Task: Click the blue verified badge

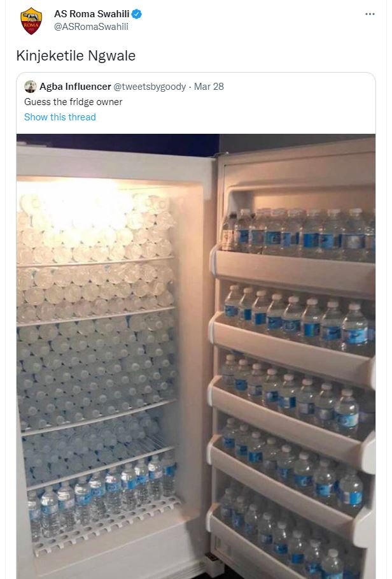Action: (137, 14)
